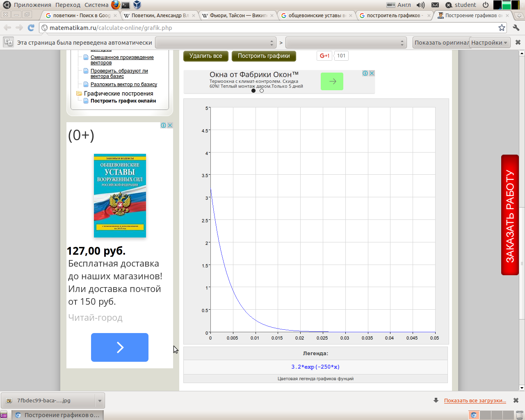Viewport: 525px width, 420px height.
Task: Bookmark this page with the star icon
Action: click(502, 27)
